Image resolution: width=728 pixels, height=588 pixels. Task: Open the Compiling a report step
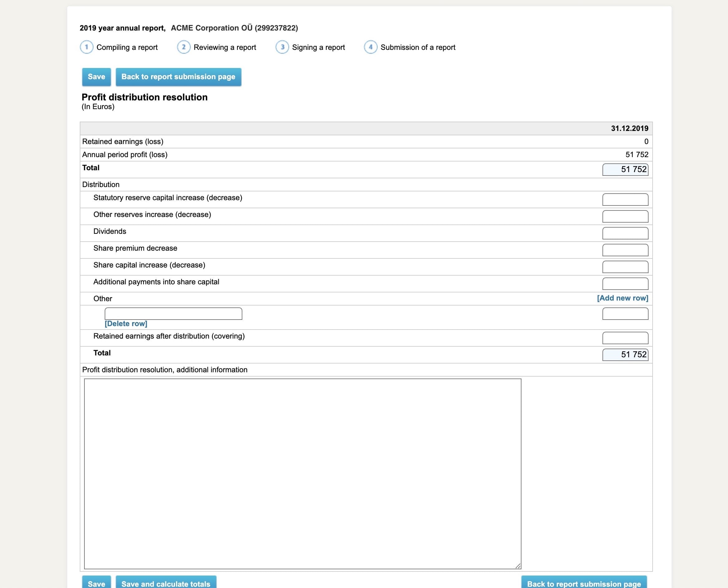pyautogui.click(x=127, y=47)
